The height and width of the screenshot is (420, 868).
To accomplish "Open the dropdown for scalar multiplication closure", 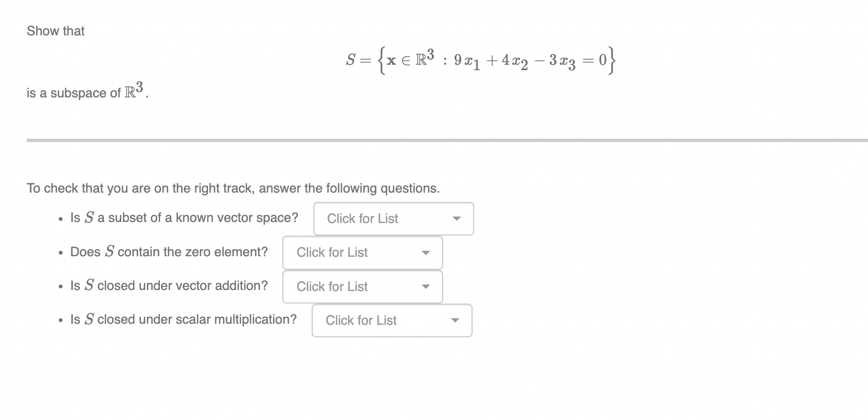I will click(x=391, y=320).
